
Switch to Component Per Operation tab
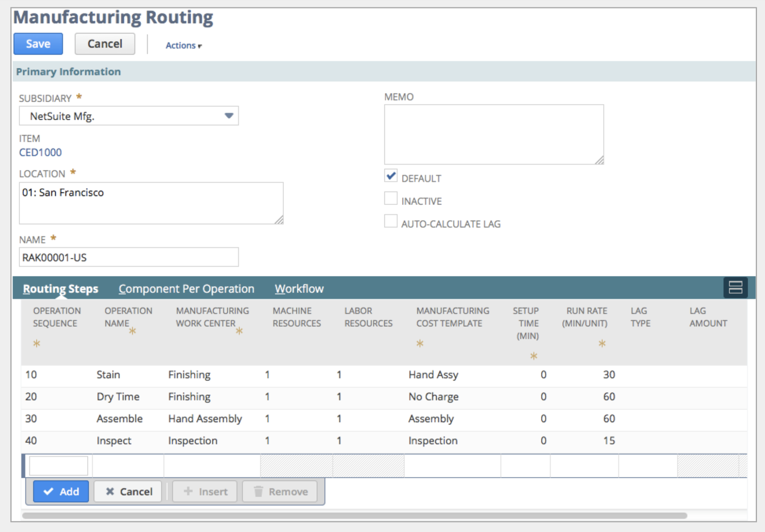pyautogui.click(x=186, y=289)
